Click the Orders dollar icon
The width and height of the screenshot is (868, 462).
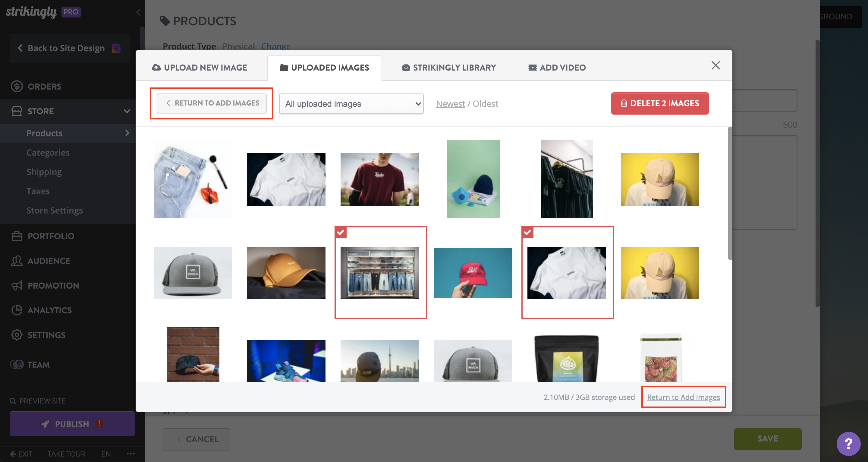point(17,86)
